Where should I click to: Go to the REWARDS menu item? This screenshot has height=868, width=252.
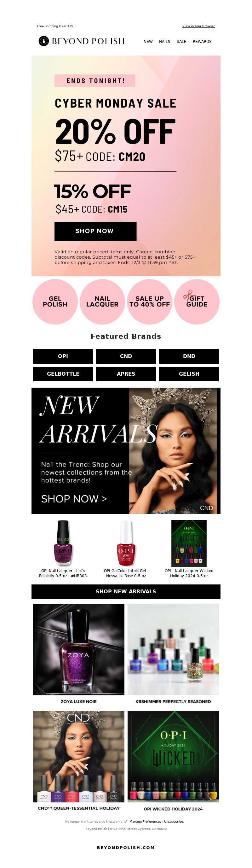pyautogui.click(x=202, y=41)
